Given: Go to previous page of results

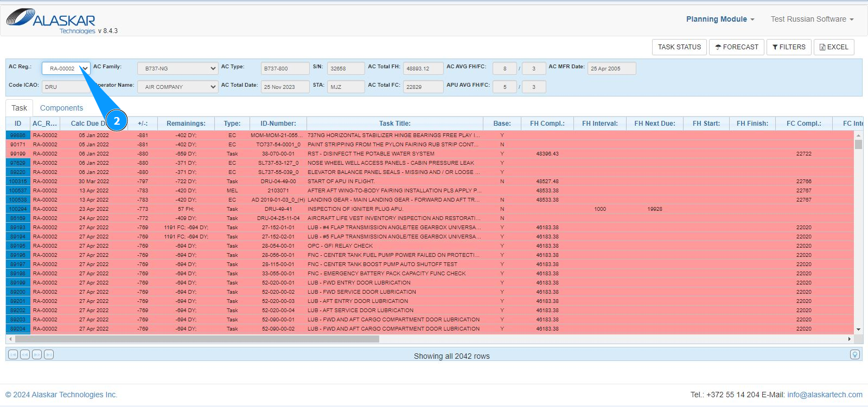Looking at the screenshot, I should [25, 354].
